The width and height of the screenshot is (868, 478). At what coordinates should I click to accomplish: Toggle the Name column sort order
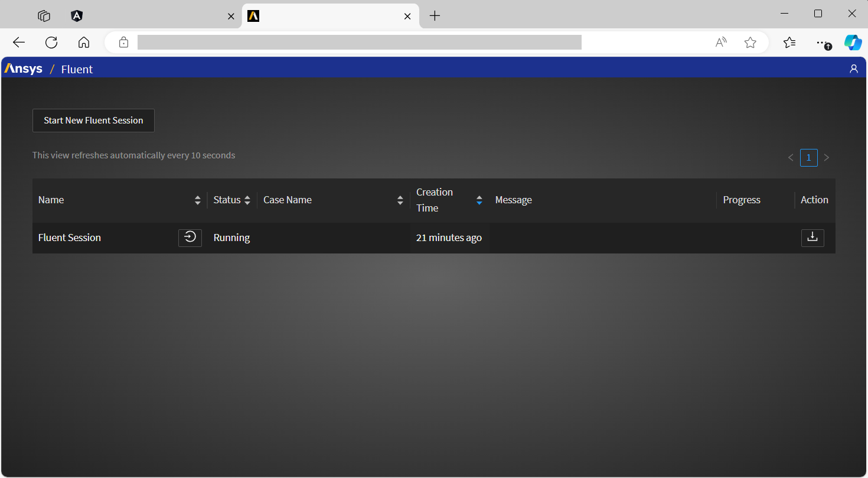coord(197,200)
